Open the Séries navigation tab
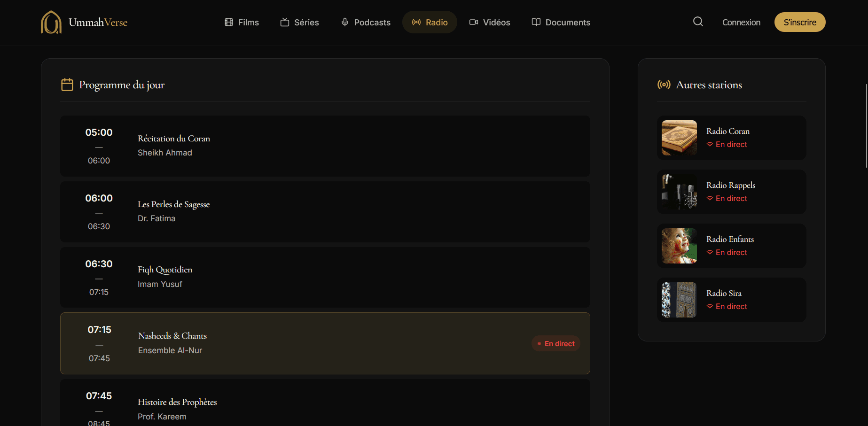Viewport: 868px width, 426px height. 299,22
